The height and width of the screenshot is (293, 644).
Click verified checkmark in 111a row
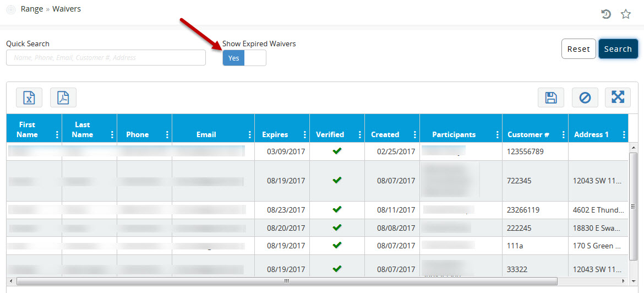[x=337, y=245]
